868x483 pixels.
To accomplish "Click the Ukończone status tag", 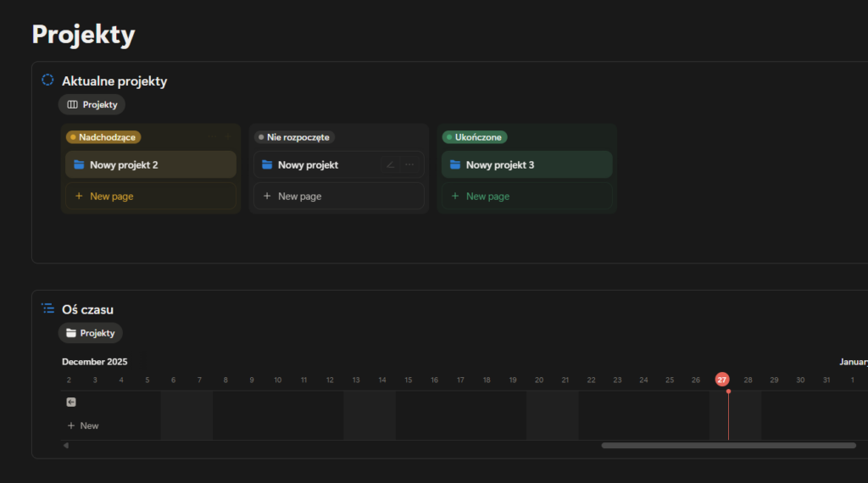I will click(x=475, y=137).
